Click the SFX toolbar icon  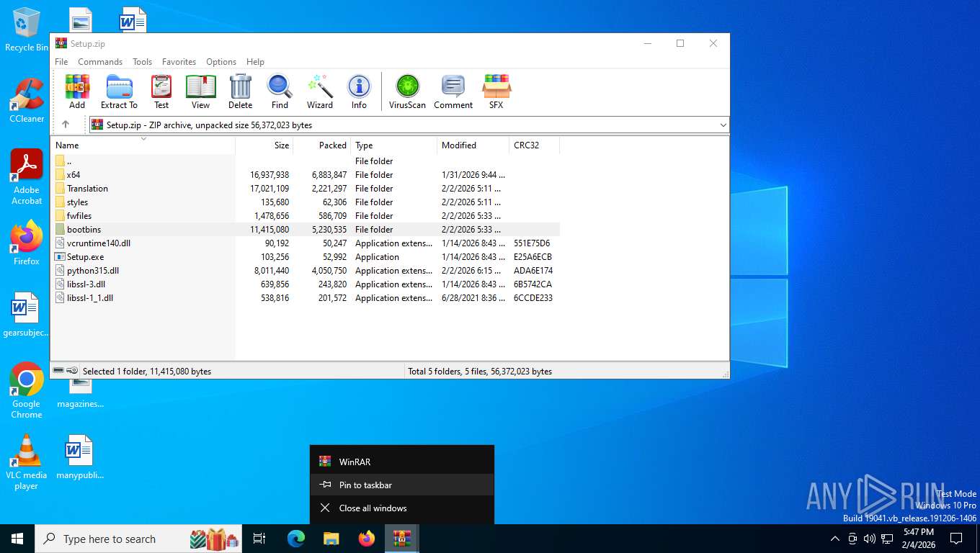pyautogui.click(x=496, y=91)
